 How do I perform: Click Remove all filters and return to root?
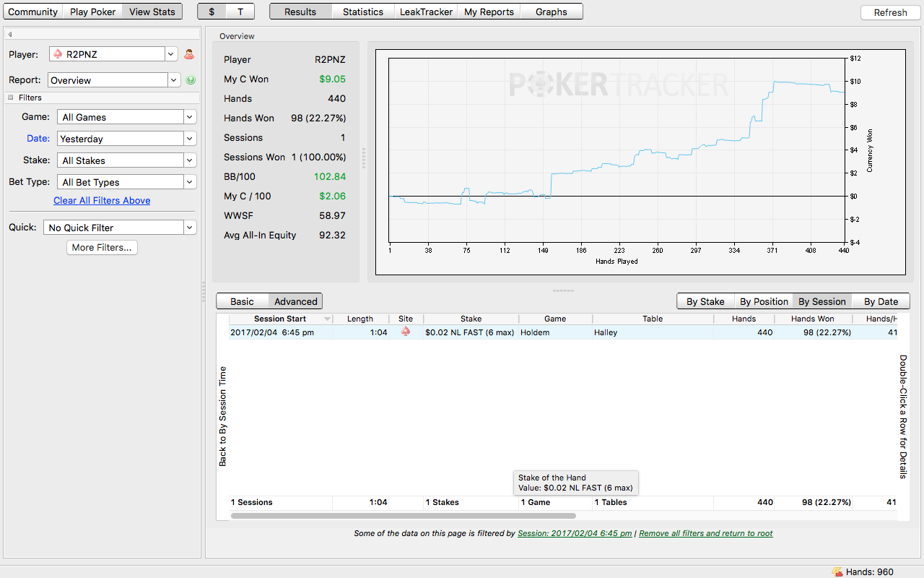click(706, 533)
